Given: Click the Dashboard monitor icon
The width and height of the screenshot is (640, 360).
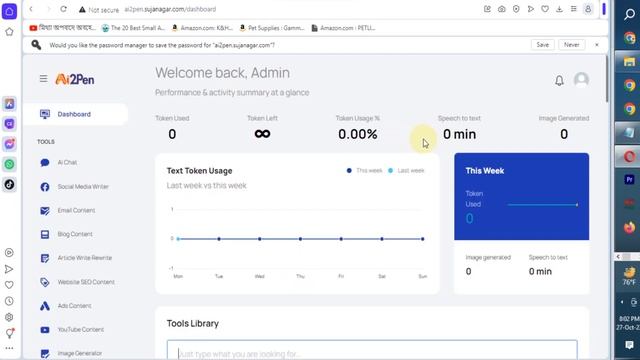Looking at the screenshot, I should tap(45, 114).
